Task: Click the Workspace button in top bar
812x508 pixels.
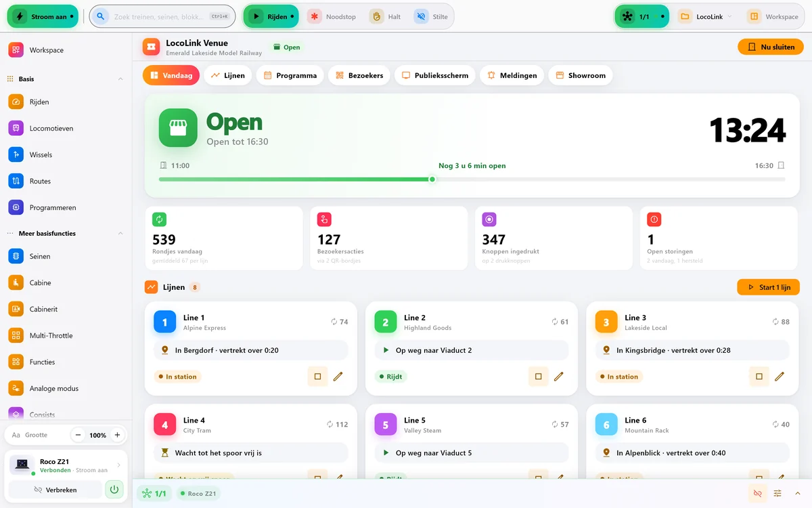Action: 773,16
